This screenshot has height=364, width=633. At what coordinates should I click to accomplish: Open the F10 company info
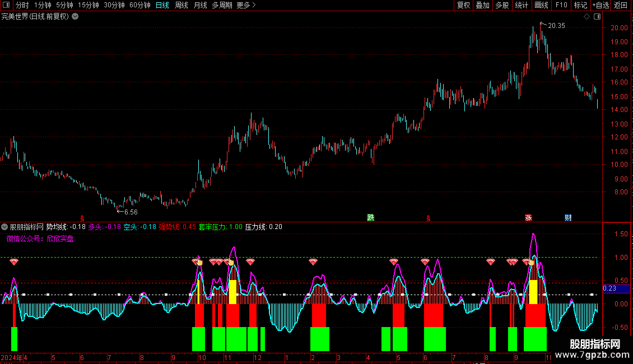click(561, 5)
